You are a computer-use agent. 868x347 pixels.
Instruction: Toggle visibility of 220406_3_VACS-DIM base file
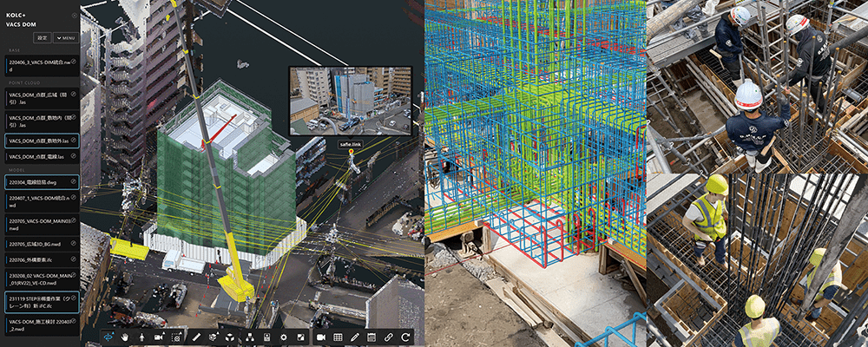pos(74,62)
